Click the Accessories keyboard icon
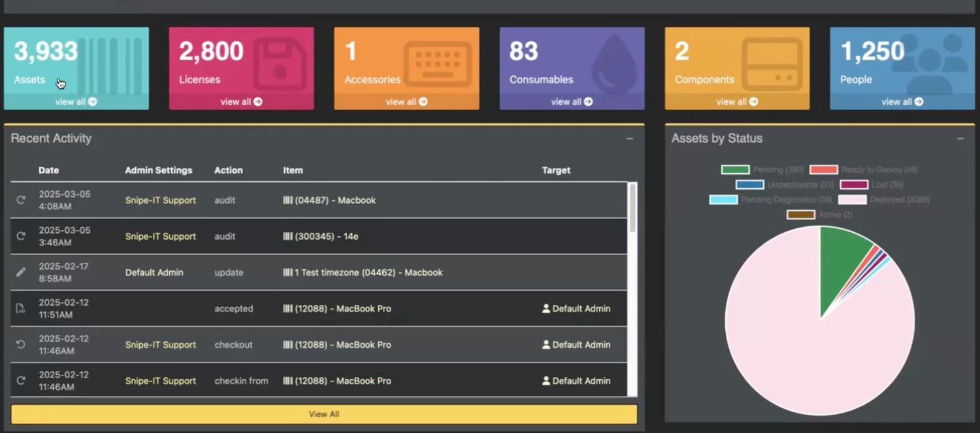This screenshot has height=433, width=980. tap(438, 63)
